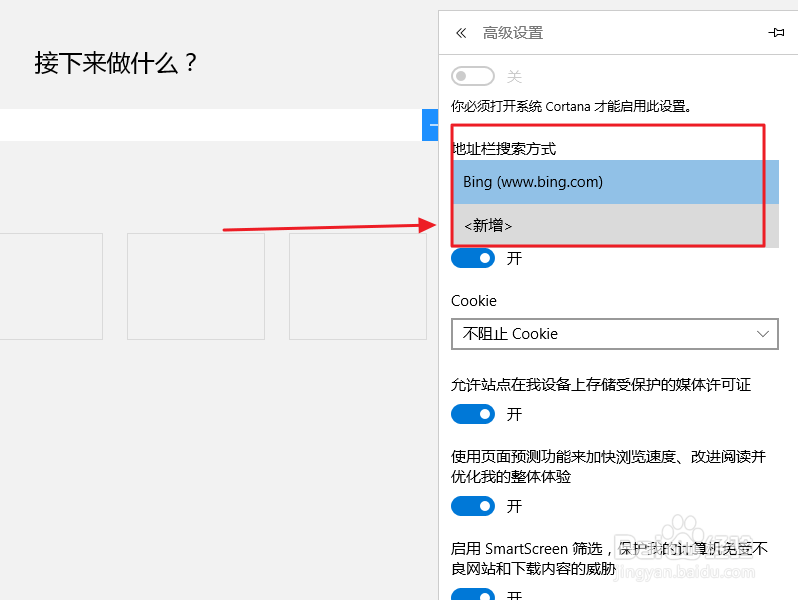
Task: Open the middle top-site tile
Action: tap(196, 286)
